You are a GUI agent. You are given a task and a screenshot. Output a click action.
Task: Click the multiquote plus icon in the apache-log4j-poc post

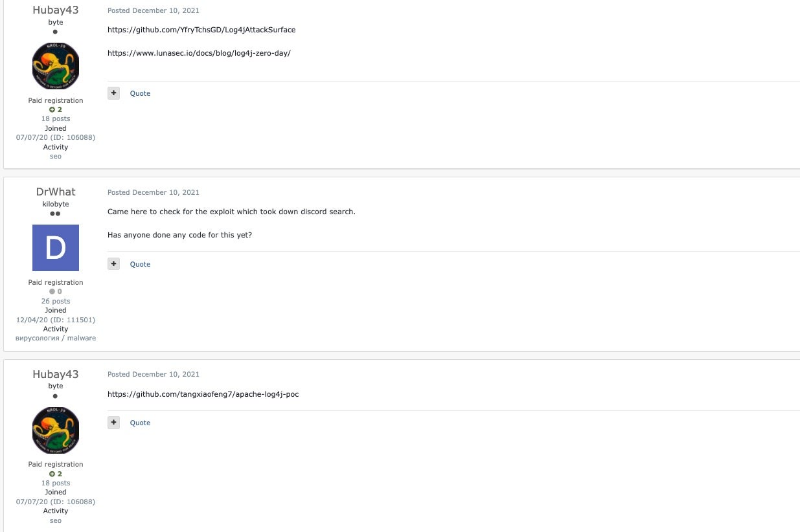(x=114, y=423)
